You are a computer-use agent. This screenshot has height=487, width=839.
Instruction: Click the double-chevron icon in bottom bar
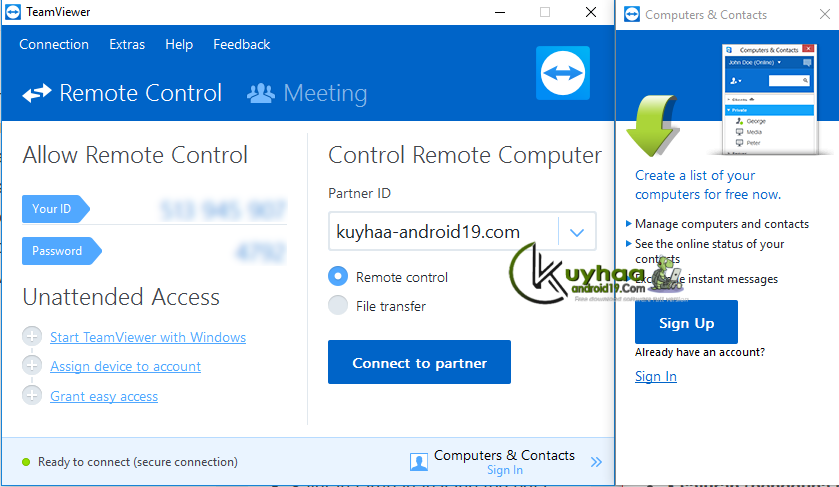pos(596,462)
